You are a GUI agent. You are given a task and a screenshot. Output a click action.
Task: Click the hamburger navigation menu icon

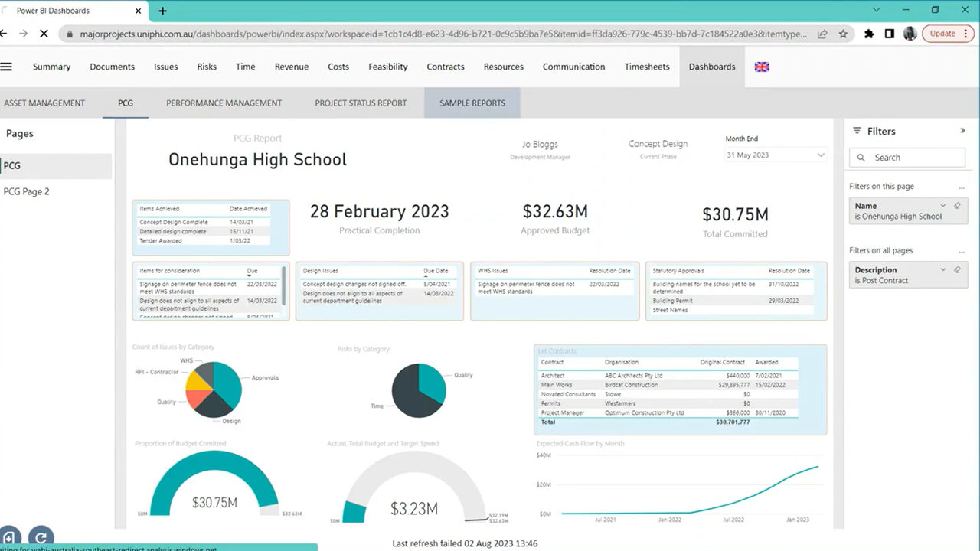tap(6, 67)
